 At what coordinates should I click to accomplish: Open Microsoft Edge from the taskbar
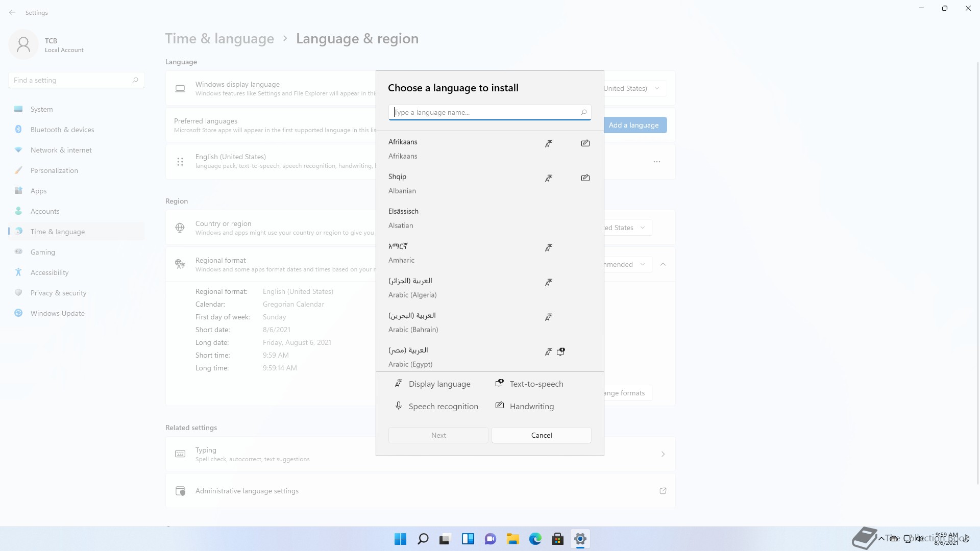coord(535,539)
